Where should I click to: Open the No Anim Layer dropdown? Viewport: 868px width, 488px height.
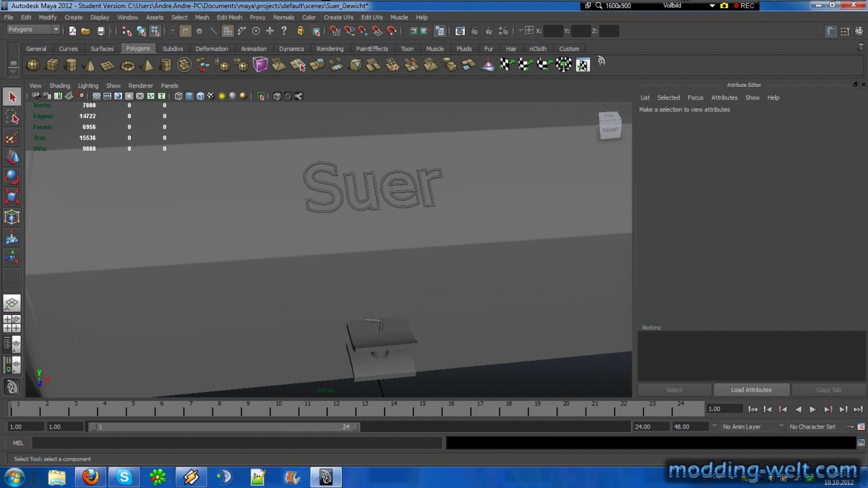[x=746, y=427]
